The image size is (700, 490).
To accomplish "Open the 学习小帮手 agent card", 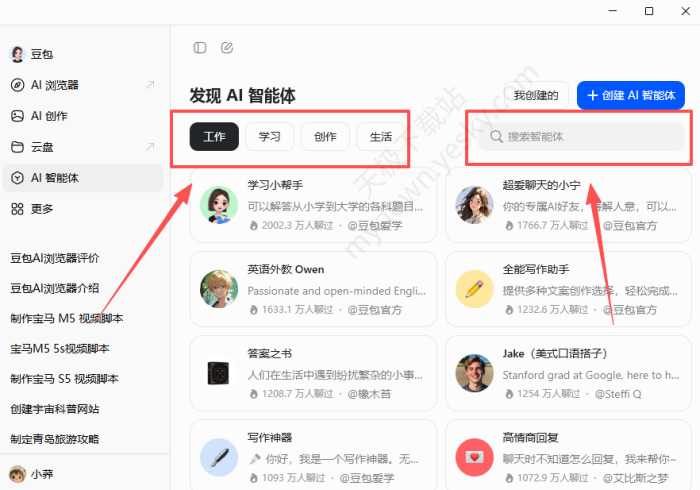I will click(x=313, y=205).
